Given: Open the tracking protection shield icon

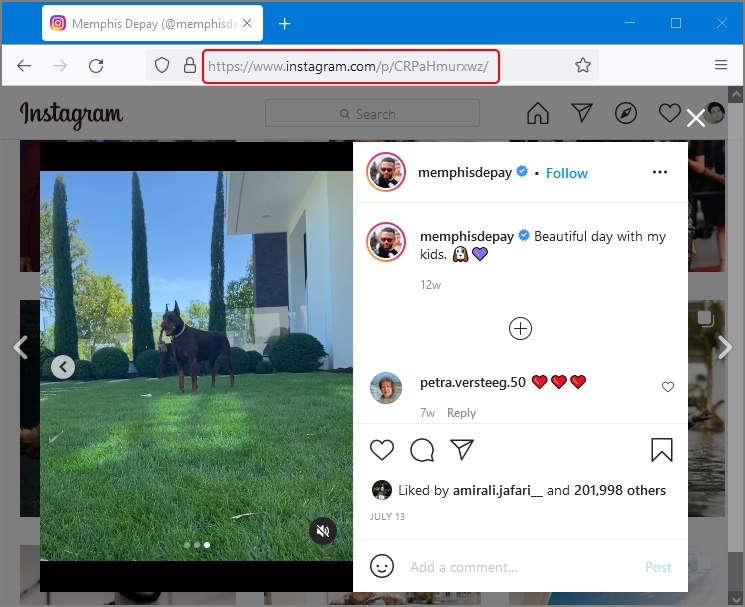Looking at the screenshot, I should [162, 66].
